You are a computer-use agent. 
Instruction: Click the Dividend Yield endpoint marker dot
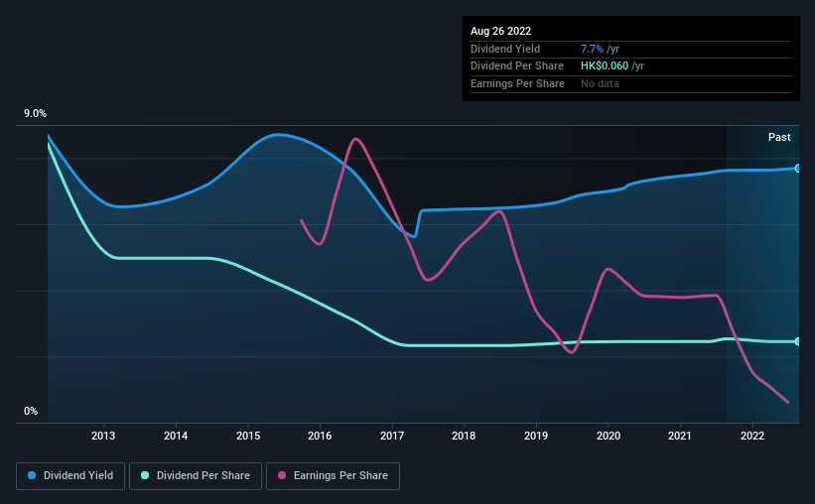(x=798, y=169)
